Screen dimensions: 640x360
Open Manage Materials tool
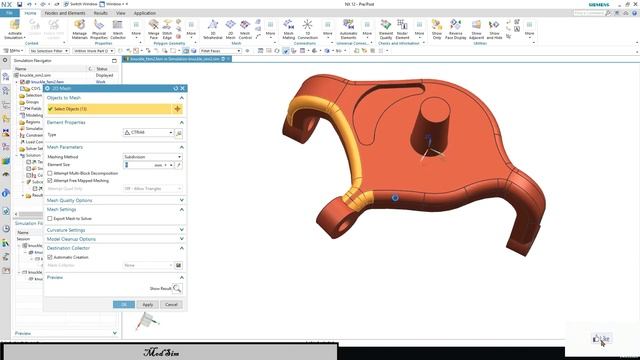pos(80,29)
